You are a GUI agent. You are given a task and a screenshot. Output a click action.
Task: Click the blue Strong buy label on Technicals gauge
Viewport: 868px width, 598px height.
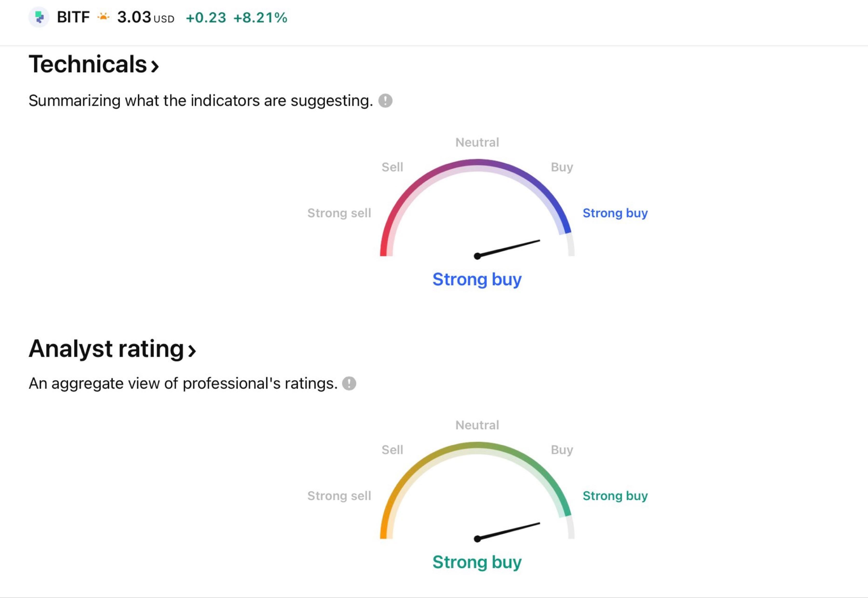pos(615,213)
